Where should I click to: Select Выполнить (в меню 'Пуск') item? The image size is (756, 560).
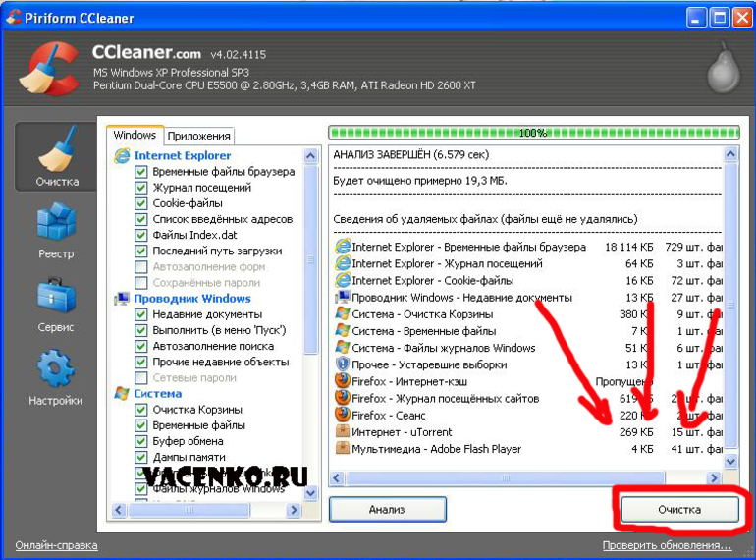click(x=219, y=330)
